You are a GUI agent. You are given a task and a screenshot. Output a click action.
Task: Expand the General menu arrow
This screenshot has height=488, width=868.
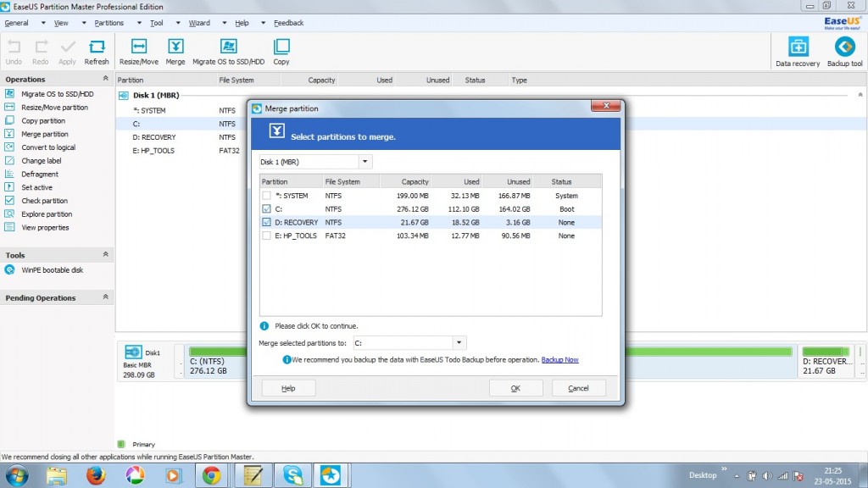42,23
